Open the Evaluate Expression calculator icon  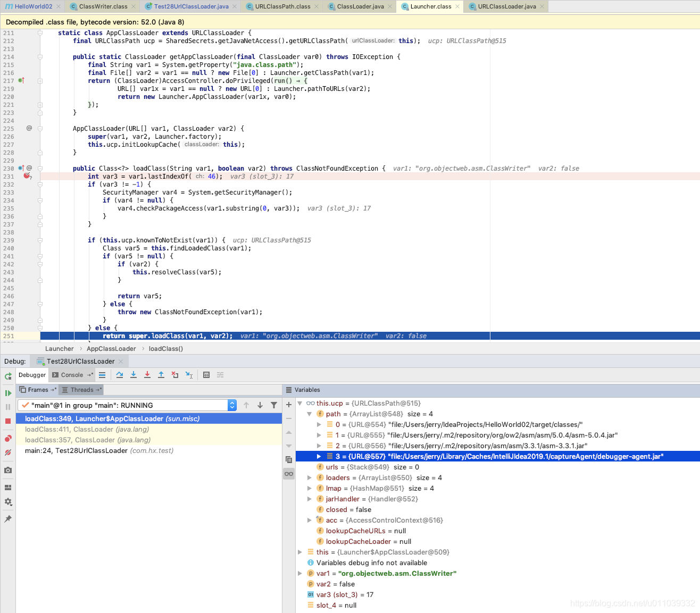[x=206, y=375]
